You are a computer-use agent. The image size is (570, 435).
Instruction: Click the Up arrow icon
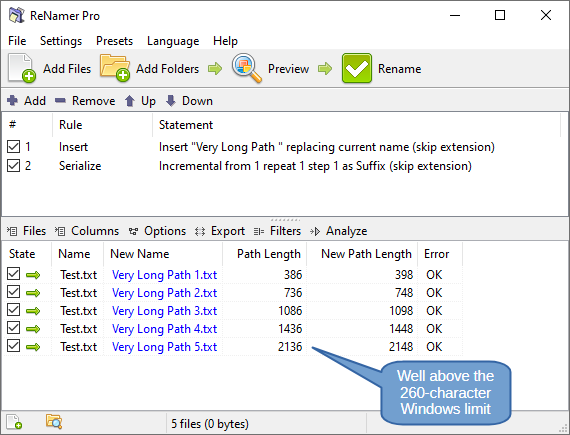click(x=130, y=101)
